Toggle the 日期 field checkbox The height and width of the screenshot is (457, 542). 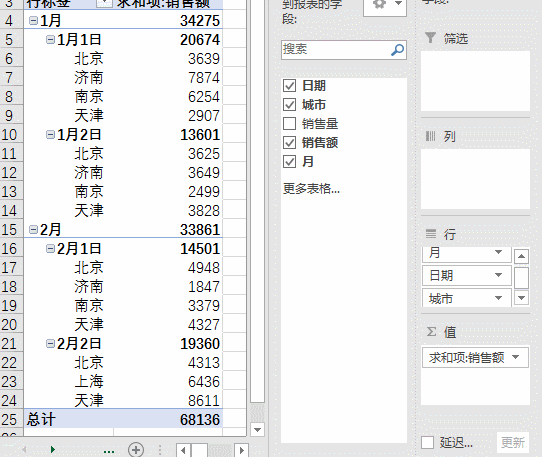(289, 85)
